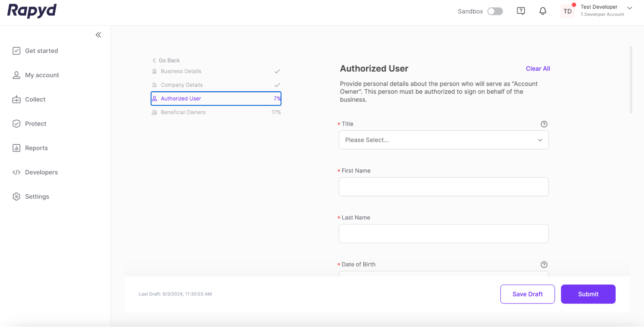Toggle the Sandbox switch
644x327 pixels.
pyautogui.click(x=495, y=11)
